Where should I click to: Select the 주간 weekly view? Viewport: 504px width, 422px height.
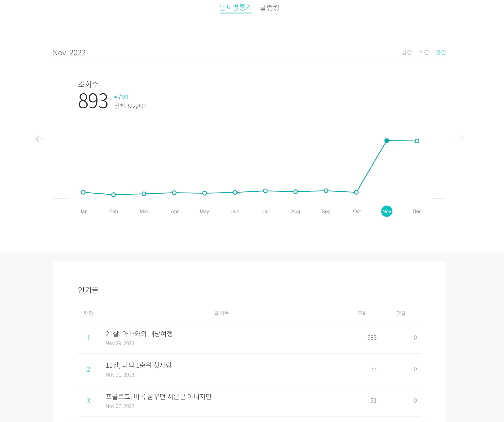click(x=424, y=52)
